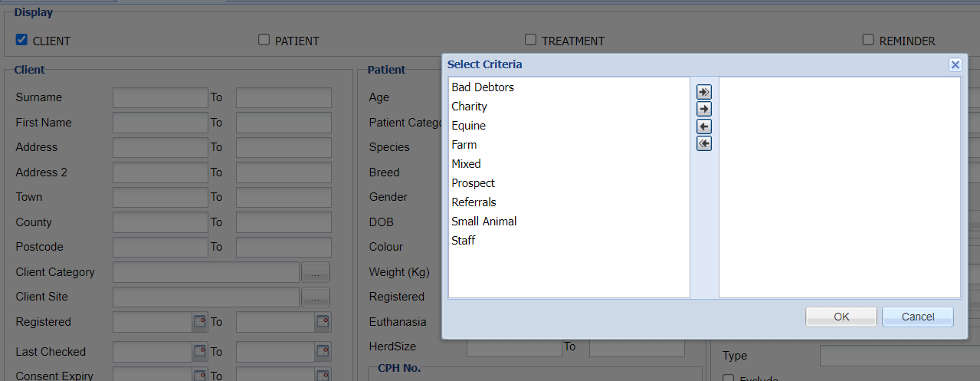Click the move all right arrow button
This screenshot has width=980, height=381.
click(x=703, y=92)
